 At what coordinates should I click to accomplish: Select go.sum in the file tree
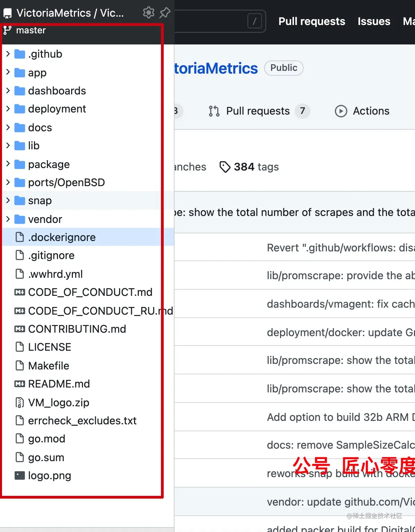tap(46, 457)
